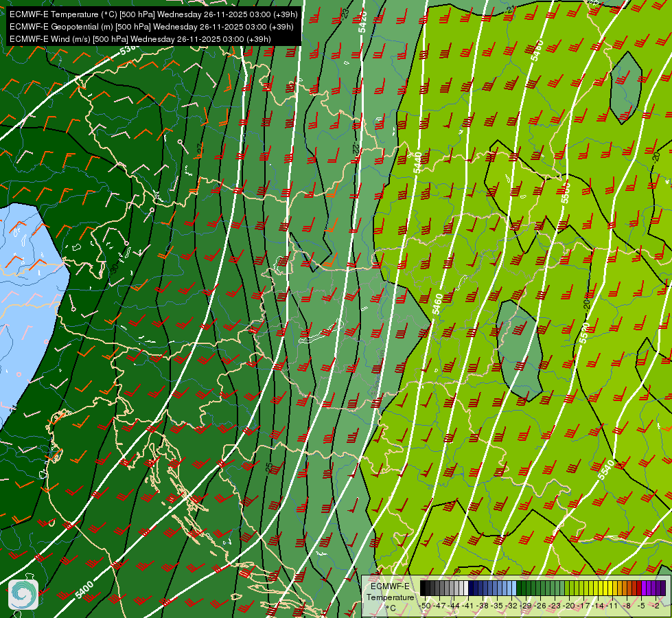Pick the bright yellow legend swatch above -11
Screen dimensions: 672x618
click(x=611, y=588)
